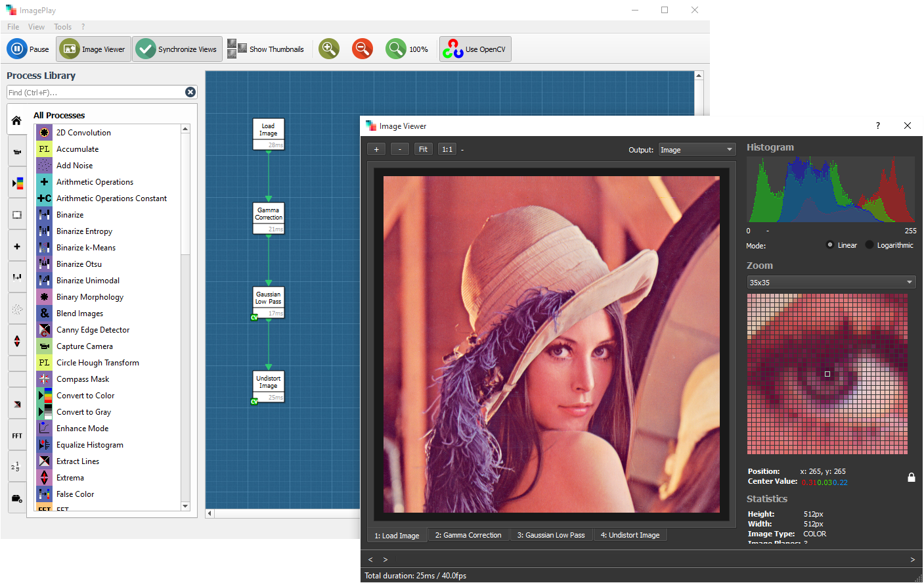
Task: Clear the process search field
Action: (x=190, y=93)
